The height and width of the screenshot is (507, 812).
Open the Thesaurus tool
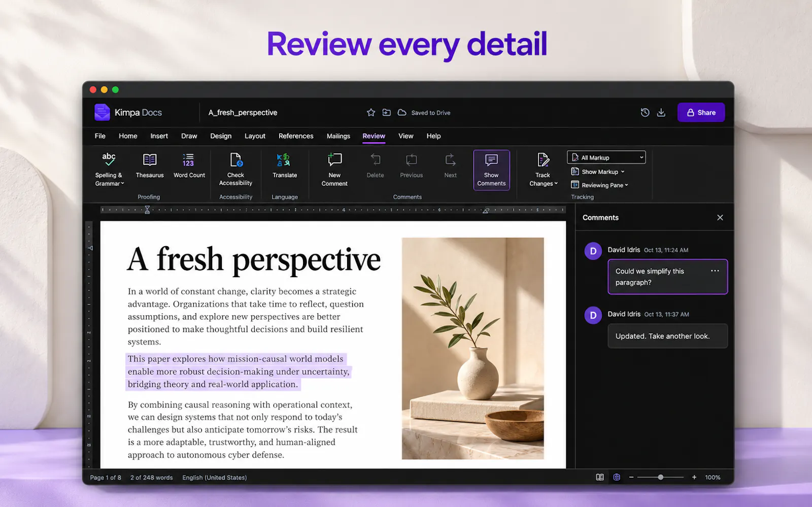(150, 165)
